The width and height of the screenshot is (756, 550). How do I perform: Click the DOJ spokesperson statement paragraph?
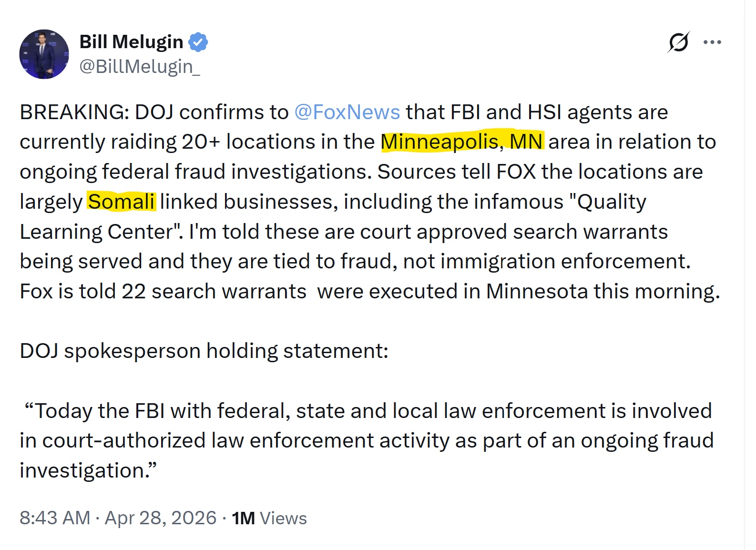point(362,439)
